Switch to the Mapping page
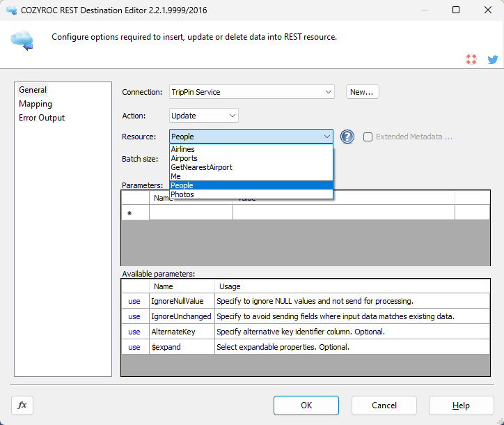 coord(36,104)
